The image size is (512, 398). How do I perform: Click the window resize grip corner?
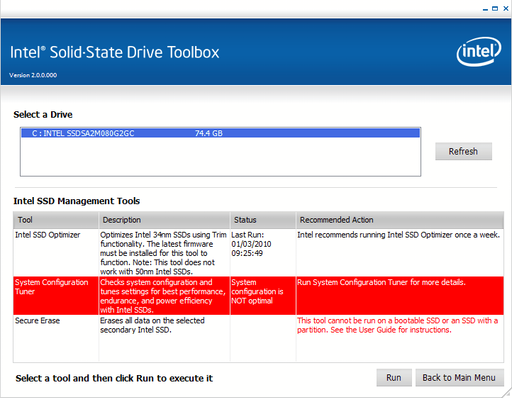pos(507,393)
